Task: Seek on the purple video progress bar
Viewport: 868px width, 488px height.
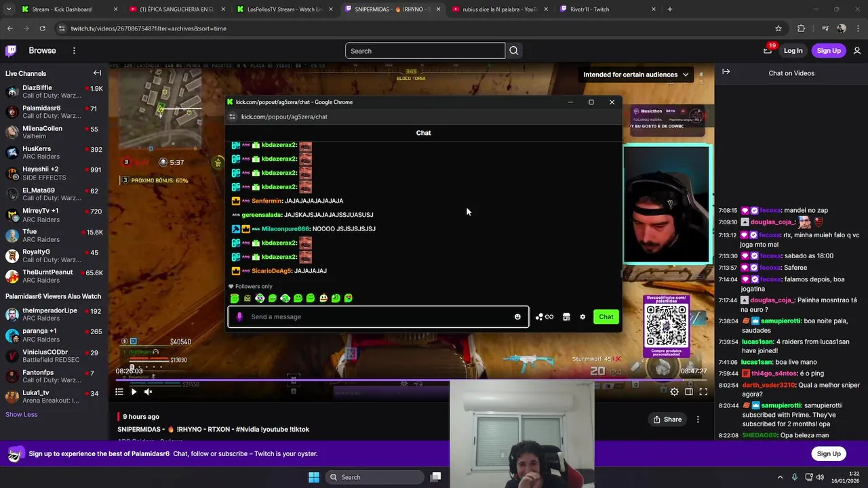Action: coord(411,380)
